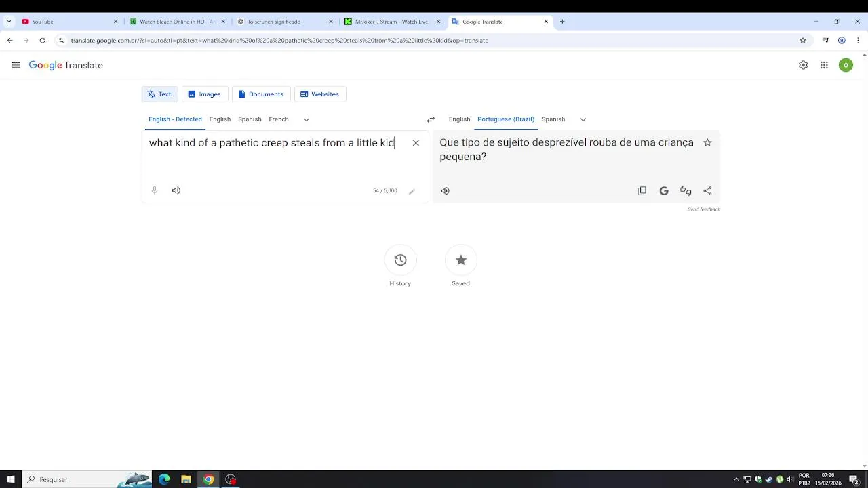The image size is (868, 488).
Task: Click the translated Portuguese text
Action: [x=566, y=149]
